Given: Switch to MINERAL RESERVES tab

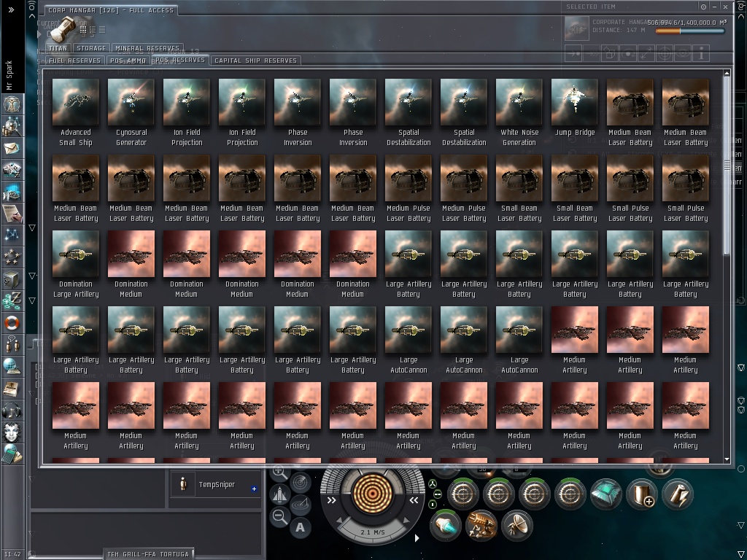Looking at the screenshot, I should 147,48.
